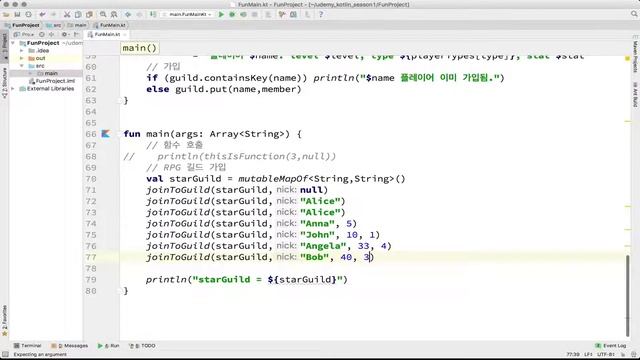640x360 pixels.
Task: Click the 77:39 cursor position indicator
Action: [x=573, y=354]
